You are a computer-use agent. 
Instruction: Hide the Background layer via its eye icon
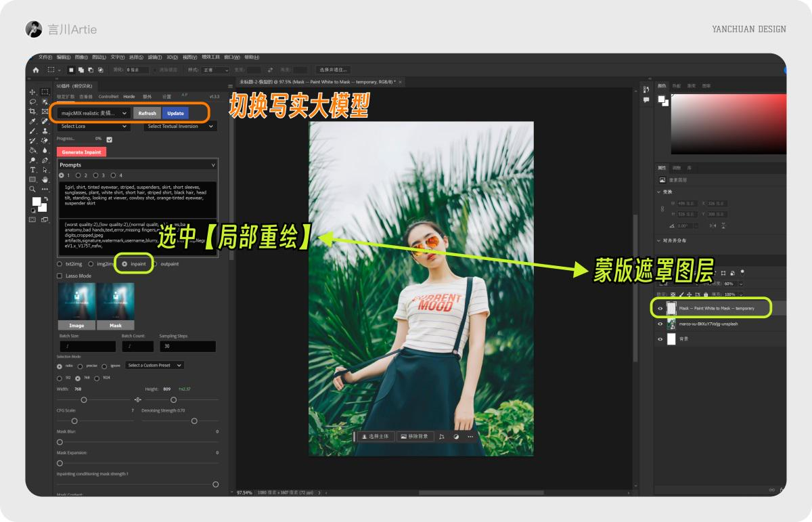point(660,339)
